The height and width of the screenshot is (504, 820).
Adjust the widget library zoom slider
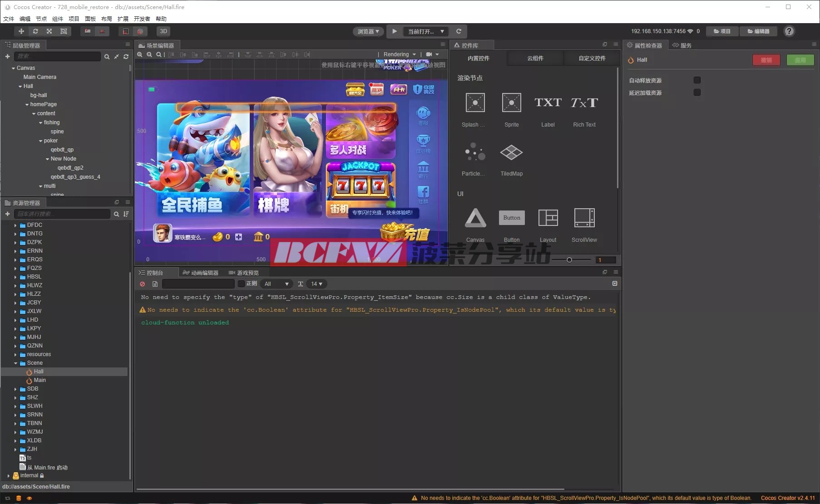tap(569, 260)
